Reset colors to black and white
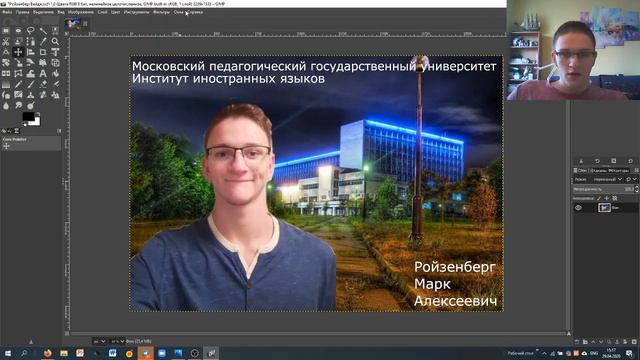The image size is (640, 360). (x=24, y=124)
